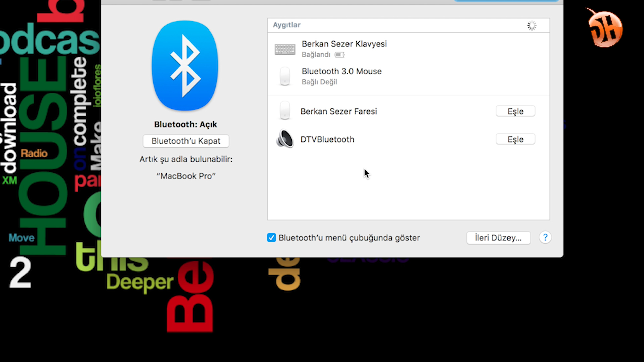This screenshot has height=362, width=644.
Task: Click the mouse icon for Bluetooth 3.0 Mouse
Action: (285, 76)
